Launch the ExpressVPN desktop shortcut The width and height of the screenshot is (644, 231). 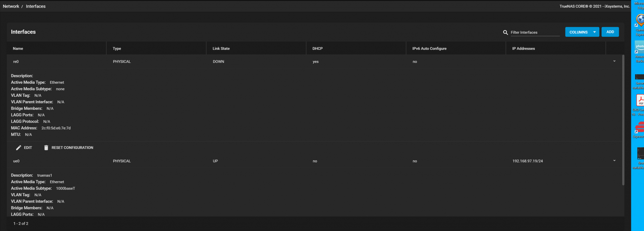(x=640, y=128)
